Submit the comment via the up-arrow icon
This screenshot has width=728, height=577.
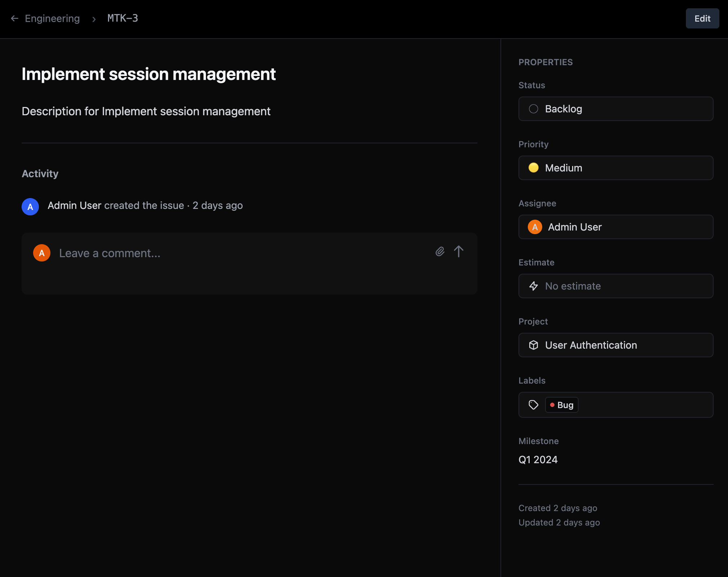point(458,252)
